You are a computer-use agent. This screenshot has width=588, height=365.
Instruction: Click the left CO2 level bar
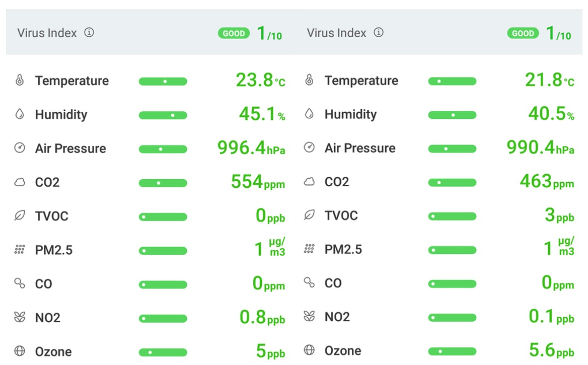tap(163, 183)
